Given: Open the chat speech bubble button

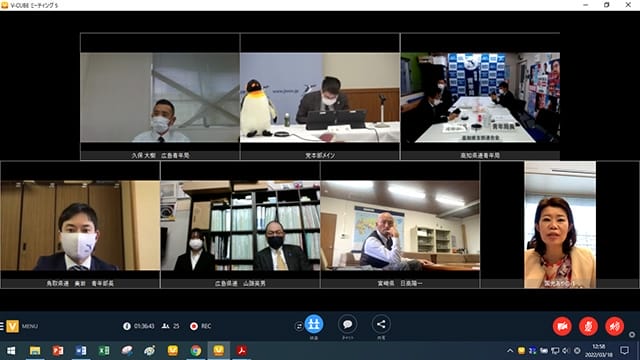Looking at the screenshot, I should [348, 324].
